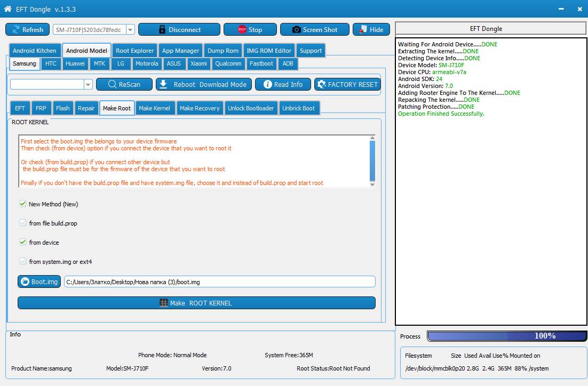Click 'Phone Mode: Normal Mode' text

point(172,355)
